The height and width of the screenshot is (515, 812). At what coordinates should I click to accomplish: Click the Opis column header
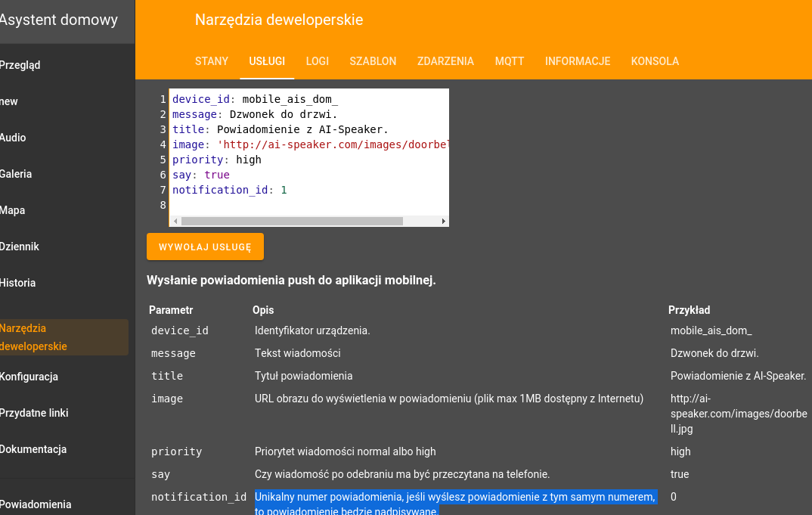click(x=263, y=310)
